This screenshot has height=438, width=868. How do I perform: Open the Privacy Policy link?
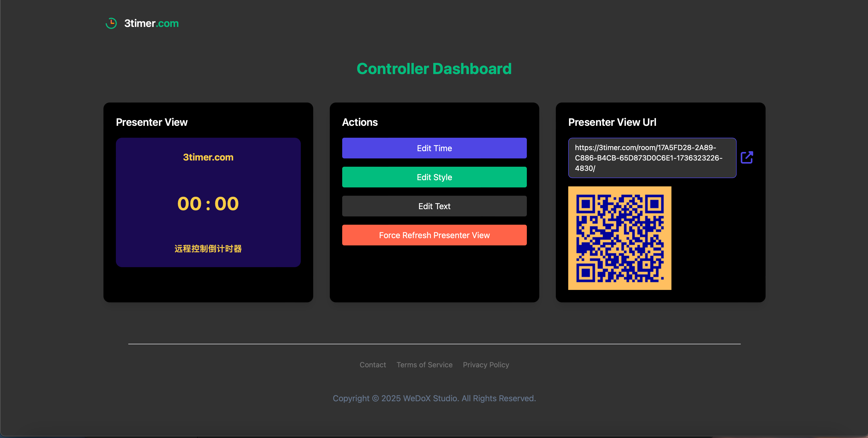pyautogui.click(x=485, y=364)
